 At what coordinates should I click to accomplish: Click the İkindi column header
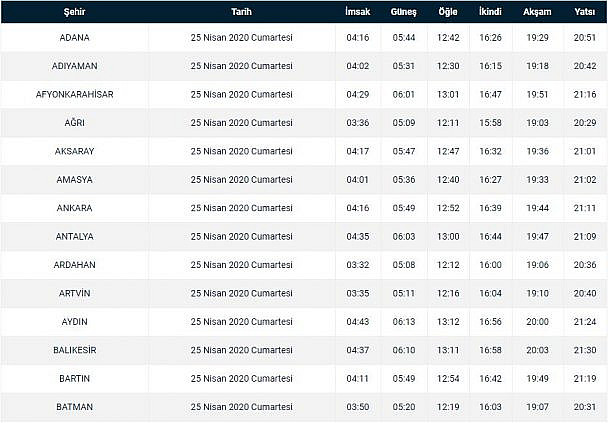[491, 11]
